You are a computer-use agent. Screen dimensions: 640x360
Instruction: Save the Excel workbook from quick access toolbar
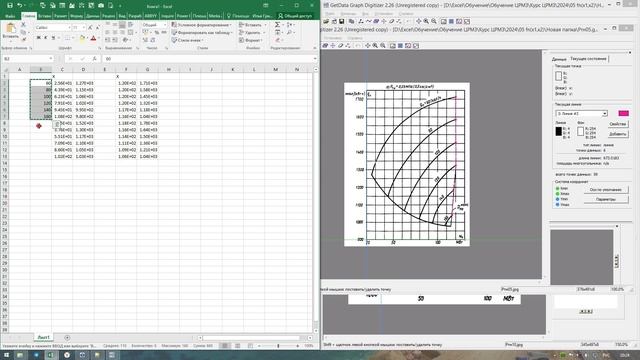(x=9, y=5)
